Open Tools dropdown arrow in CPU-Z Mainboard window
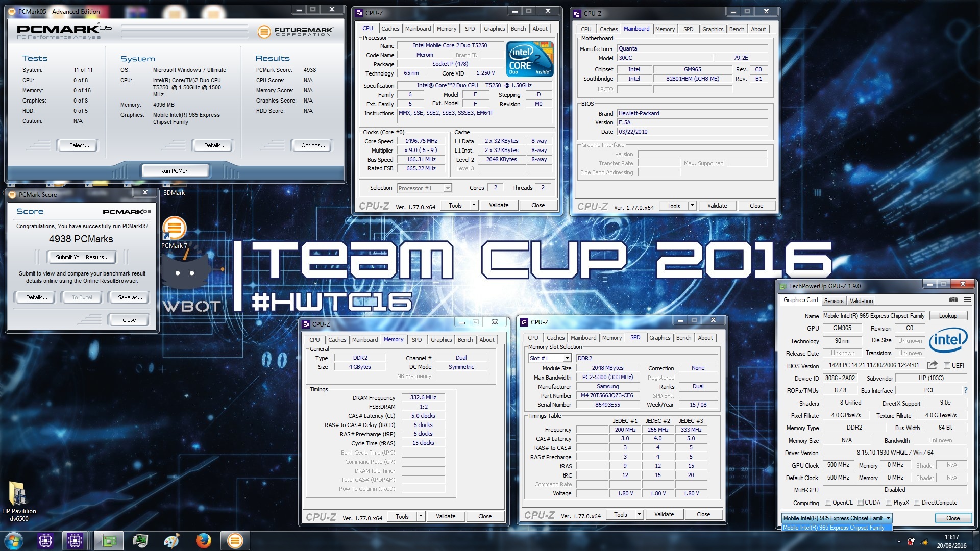This screenshot has width=980, height=551. [692, 206]
